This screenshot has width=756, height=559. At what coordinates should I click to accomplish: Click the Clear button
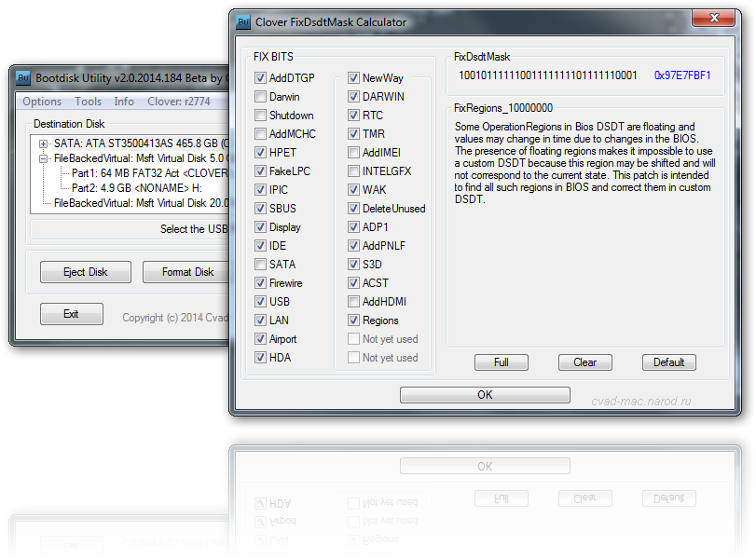584,362
